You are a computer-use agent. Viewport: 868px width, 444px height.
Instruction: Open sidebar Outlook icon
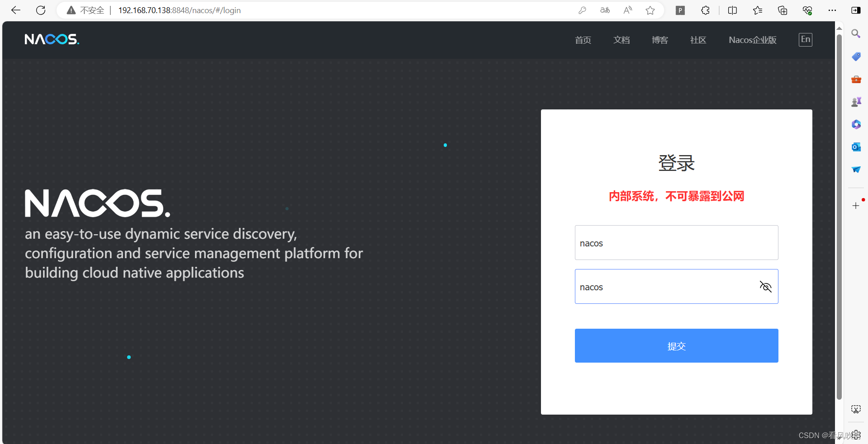pos(856,147)
